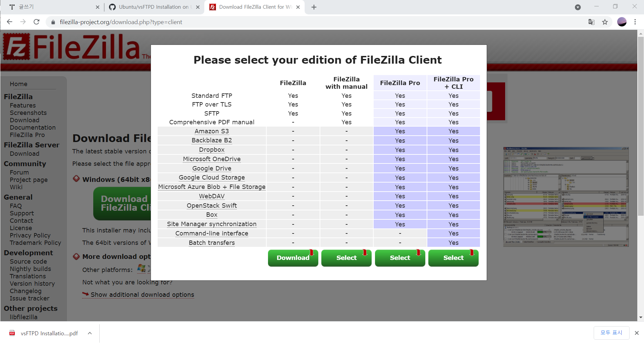Click the Google Cloud Storage feature link

[x=212, y=178]
